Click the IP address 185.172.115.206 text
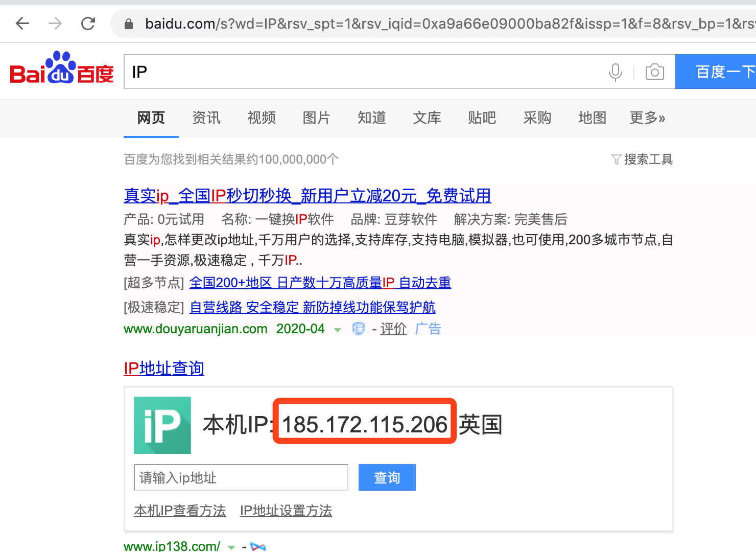Screen dimensions: 756x552 tap(365, 425)
